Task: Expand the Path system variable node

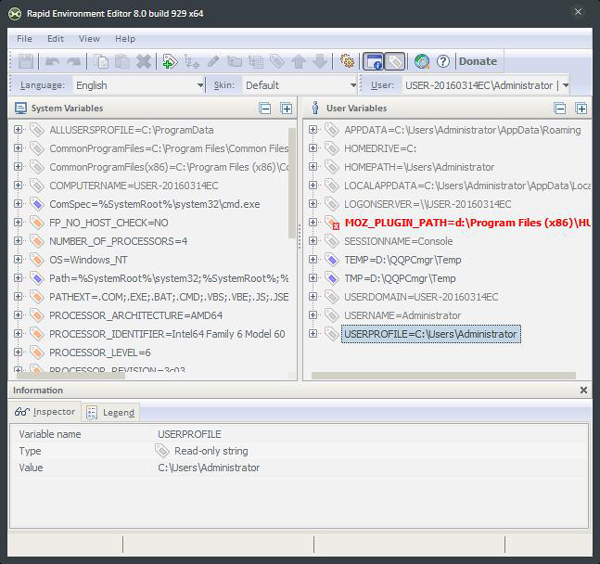Action: click(x=18, y=278)
